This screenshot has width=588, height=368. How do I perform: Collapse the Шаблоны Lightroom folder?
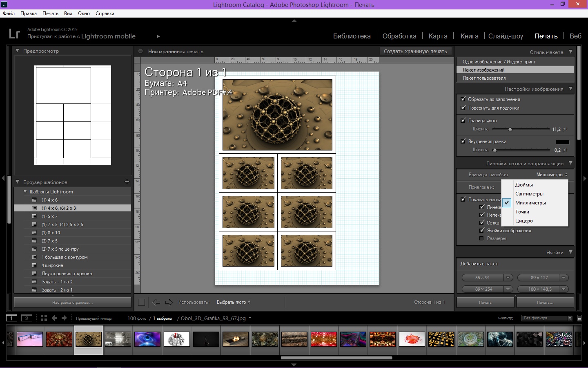click(25, 191)
